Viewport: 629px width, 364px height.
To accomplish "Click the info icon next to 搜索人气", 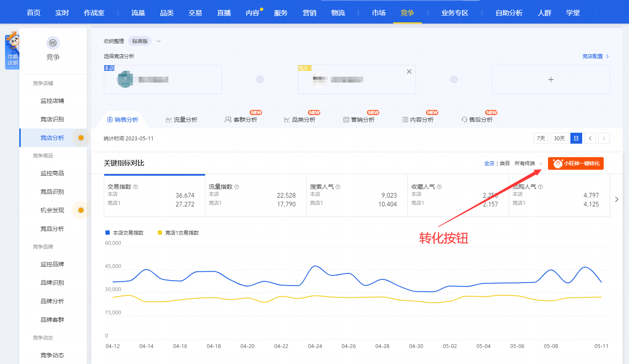I will [x=338, y=187].
